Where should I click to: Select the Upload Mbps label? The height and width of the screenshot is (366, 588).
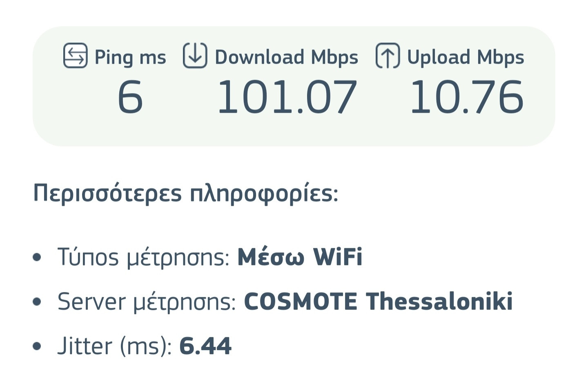point(465,57)
